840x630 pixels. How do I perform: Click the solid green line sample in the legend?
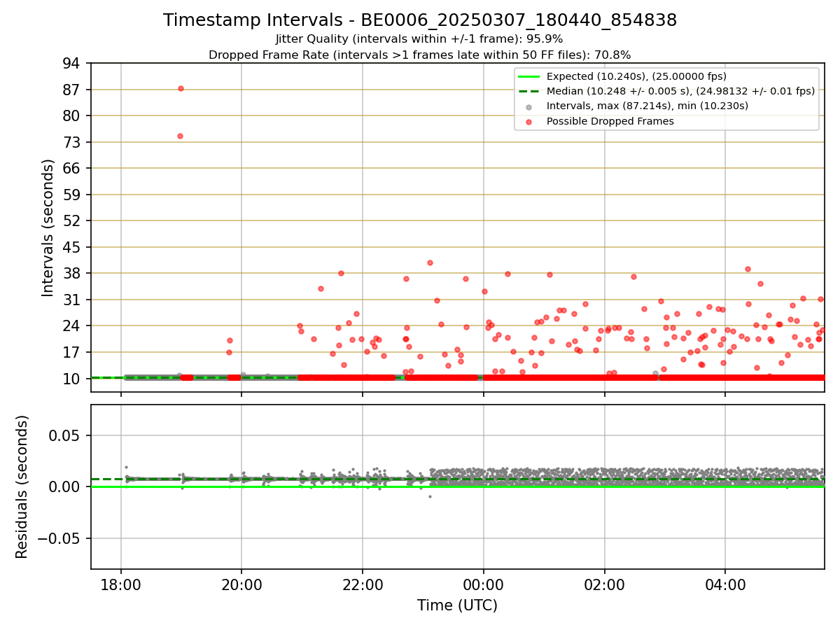[x=528, y=76]
